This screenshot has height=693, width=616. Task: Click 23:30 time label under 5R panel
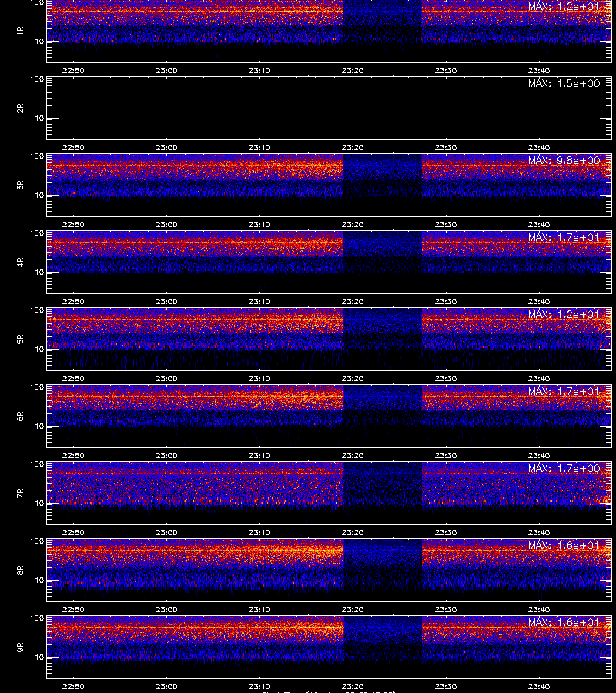[446, 379]
